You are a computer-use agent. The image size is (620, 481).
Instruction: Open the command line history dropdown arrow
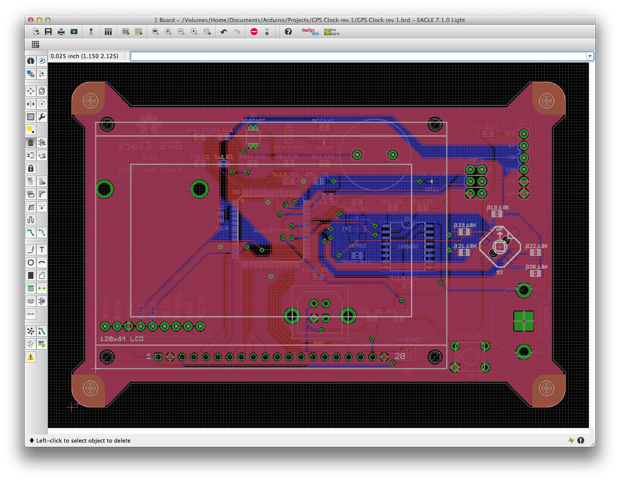click(x=590, y=56)
